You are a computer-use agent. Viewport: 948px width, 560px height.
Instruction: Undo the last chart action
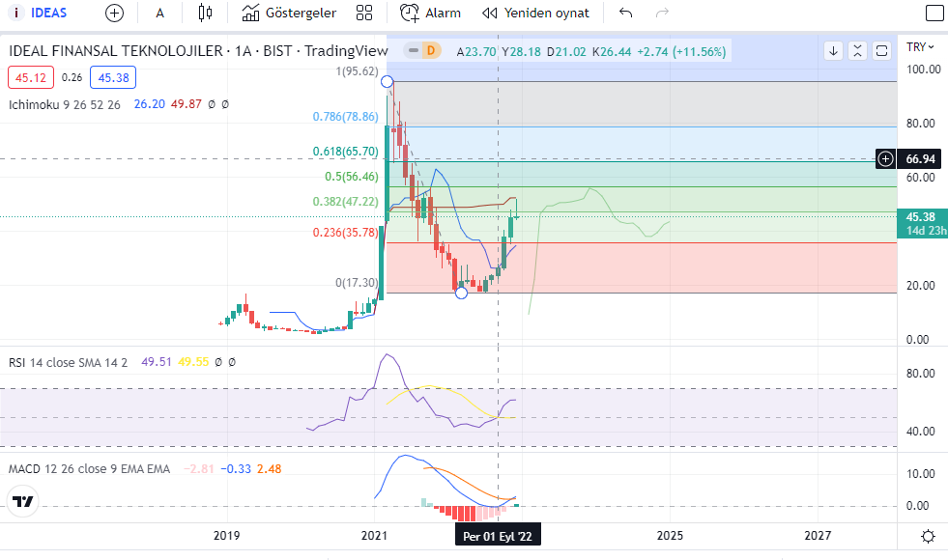click(626, 13)
